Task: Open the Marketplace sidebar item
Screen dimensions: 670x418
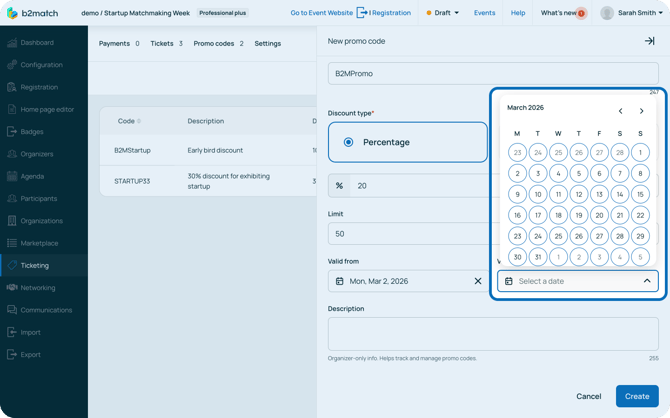Action: point(39,243)
